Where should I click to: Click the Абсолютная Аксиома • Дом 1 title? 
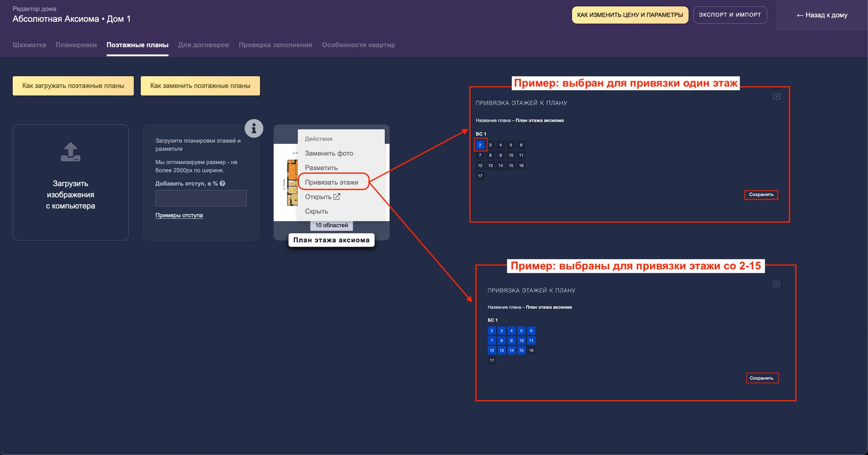click(71, 19)
